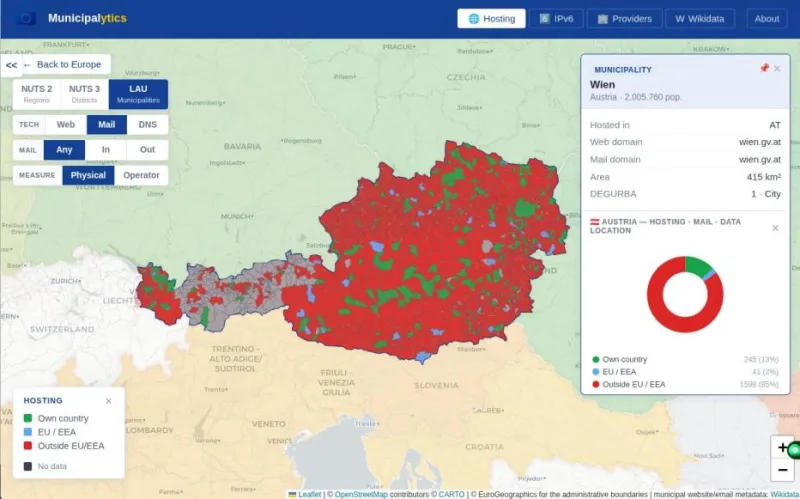Open the About page
800x499 pixels.
click(x=766, y=18)
